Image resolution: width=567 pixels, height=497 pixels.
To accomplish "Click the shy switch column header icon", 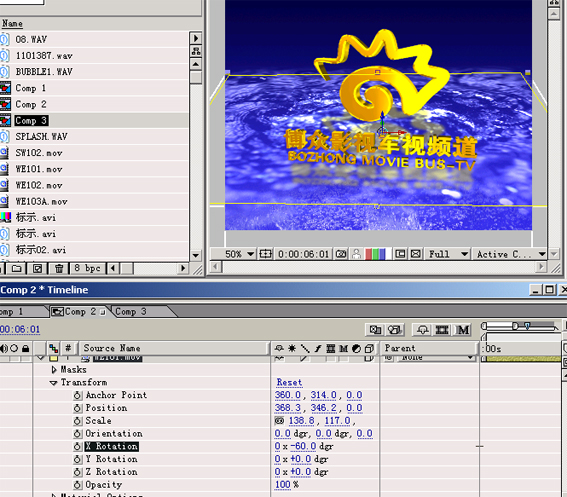I will click(x=279, y=348).
